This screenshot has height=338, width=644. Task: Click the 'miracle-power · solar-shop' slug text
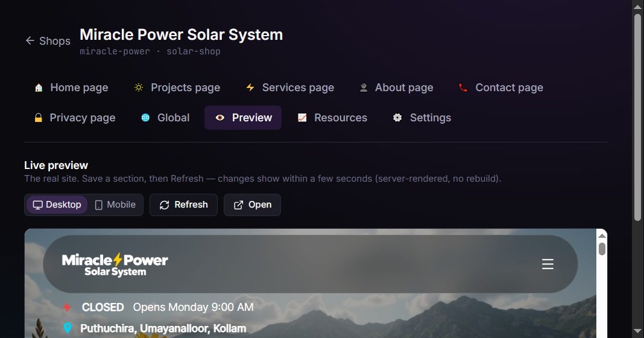150,51
